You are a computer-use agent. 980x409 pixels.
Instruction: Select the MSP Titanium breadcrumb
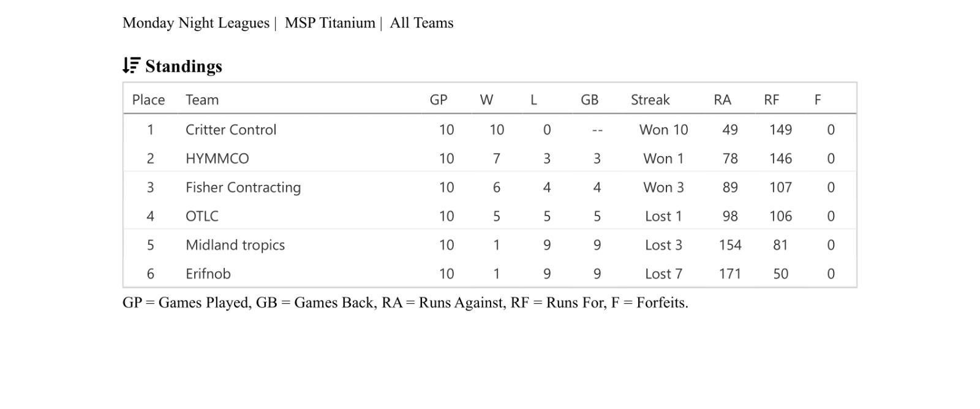coord(330,23)
